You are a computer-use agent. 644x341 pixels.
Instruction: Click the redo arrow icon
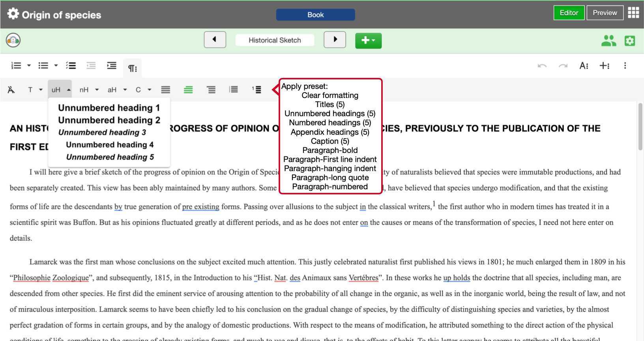click(563, 66)
